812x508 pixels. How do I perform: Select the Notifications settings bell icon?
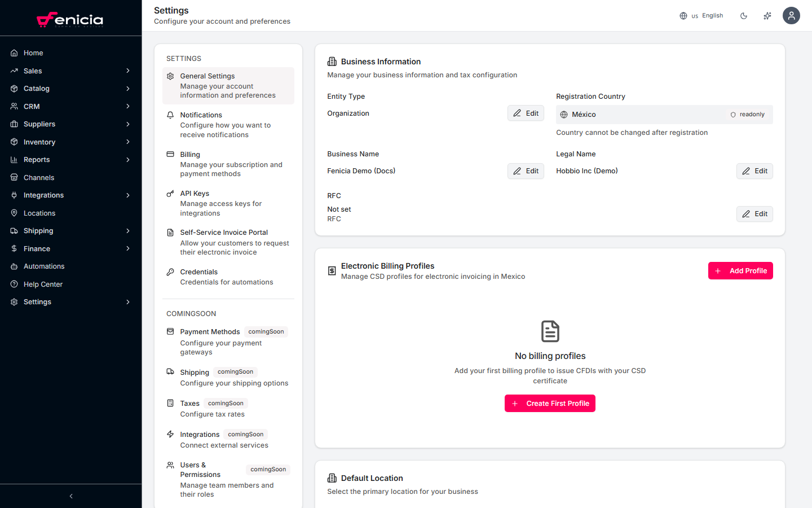[170, 115]
